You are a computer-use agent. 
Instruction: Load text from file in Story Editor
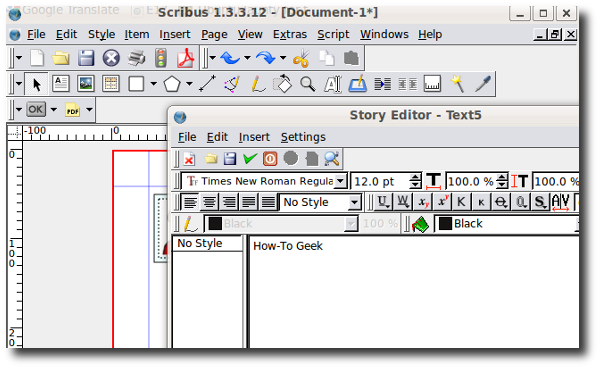point(210,158)
